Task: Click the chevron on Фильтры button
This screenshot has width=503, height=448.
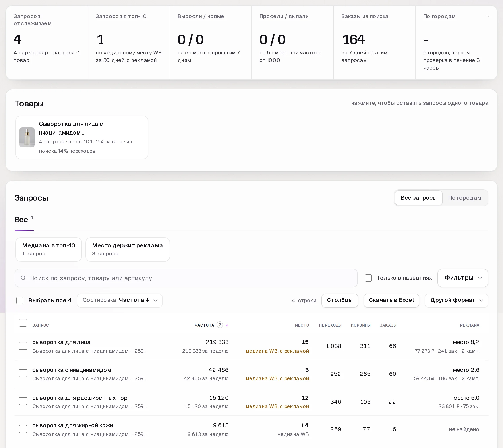Action: pos(480,278)
